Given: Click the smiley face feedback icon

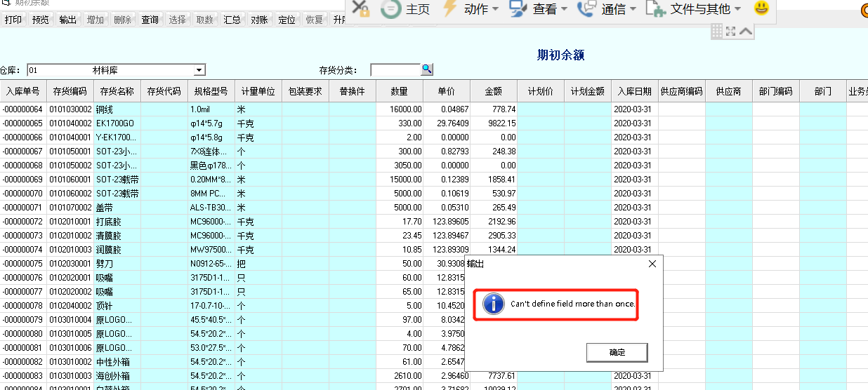Looking at the screenshot, I should point(761,8).
